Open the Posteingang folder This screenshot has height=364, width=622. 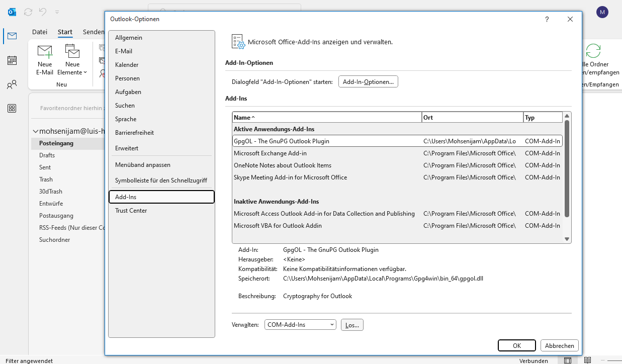point(67,143)
